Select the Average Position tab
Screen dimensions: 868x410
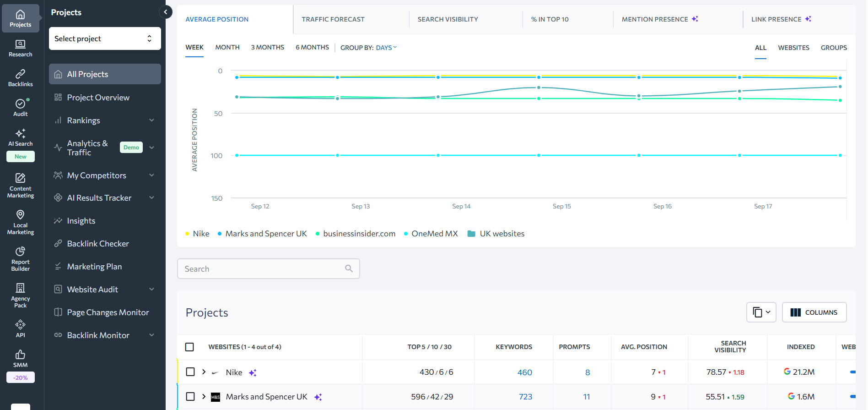point(217,19)
